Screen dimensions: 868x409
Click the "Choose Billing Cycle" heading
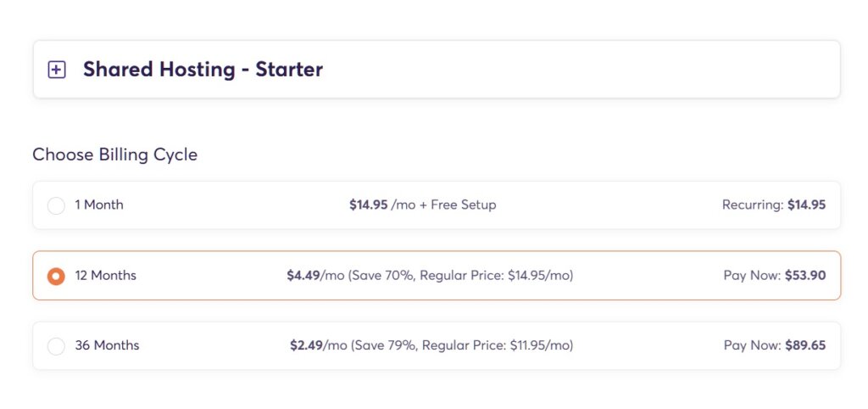(114, 154)
